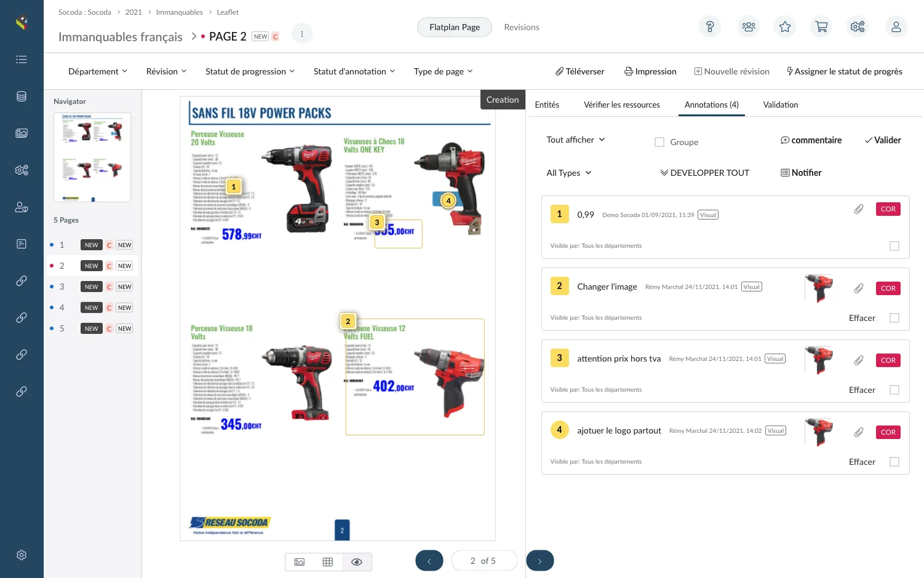This screenshot has height=578, width=924.
Task: Expand Statut d'annotation dropdown
Action: point(354,71)
